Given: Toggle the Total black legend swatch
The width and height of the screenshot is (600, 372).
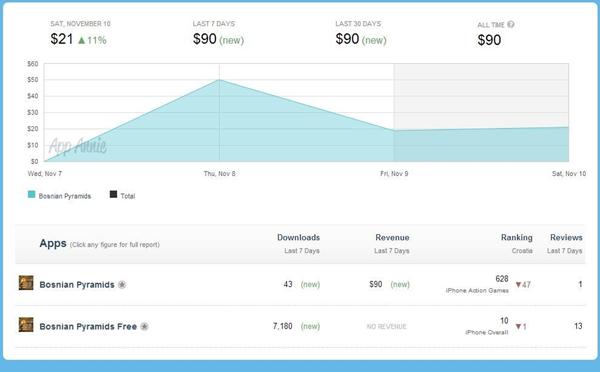Looking at the screenshot, I should point(113,194).
